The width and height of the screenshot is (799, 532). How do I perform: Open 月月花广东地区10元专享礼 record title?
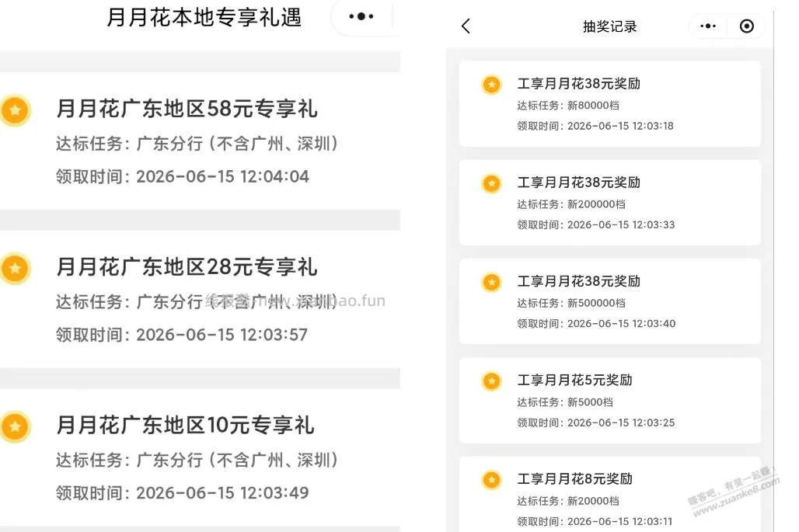[x=185, y=426]
